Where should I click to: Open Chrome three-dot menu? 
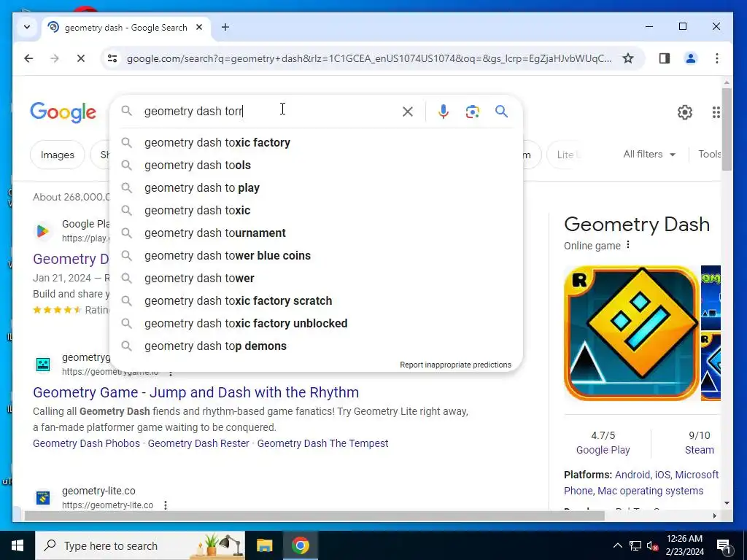pos(716,58)
